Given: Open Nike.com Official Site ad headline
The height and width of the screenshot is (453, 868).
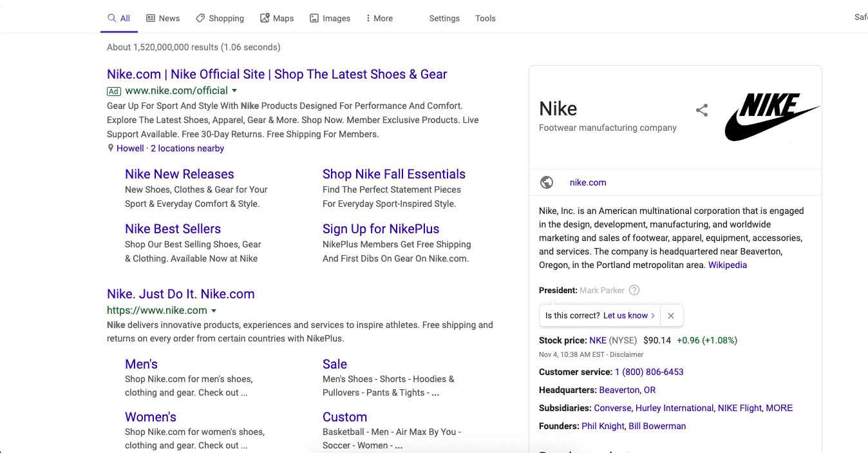Looking at the screenshot, I should coord(277,74).
